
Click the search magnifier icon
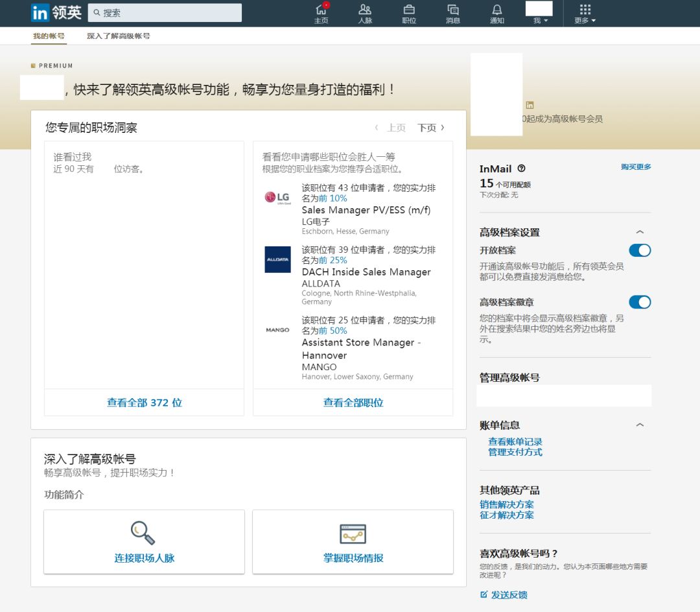pyautogui.click(x=97, y=12)
